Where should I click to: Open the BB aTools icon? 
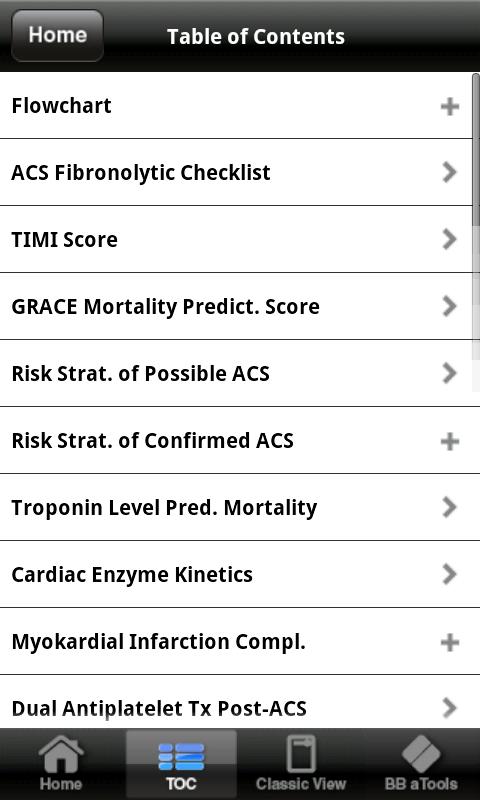pos(421,754)
